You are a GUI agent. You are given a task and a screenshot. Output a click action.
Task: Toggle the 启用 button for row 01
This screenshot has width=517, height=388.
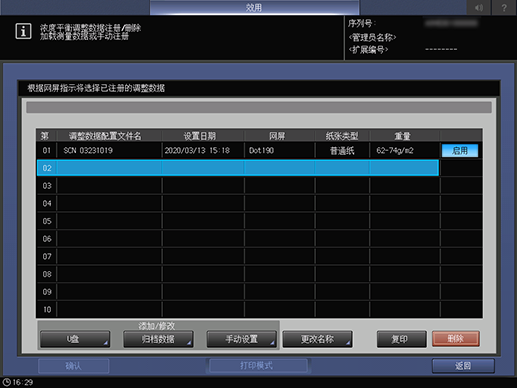[460, 151]
